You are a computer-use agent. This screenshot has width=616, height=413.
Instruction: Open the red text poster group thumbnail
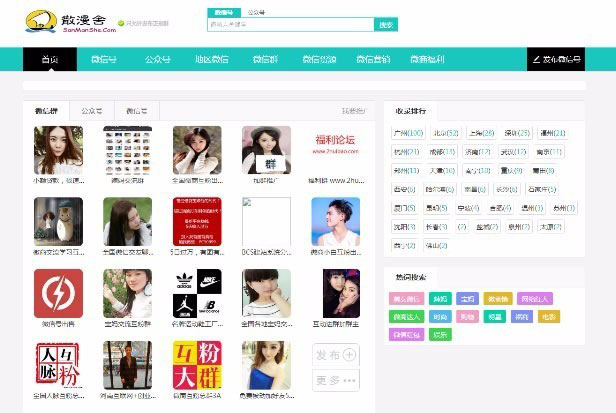197,222
